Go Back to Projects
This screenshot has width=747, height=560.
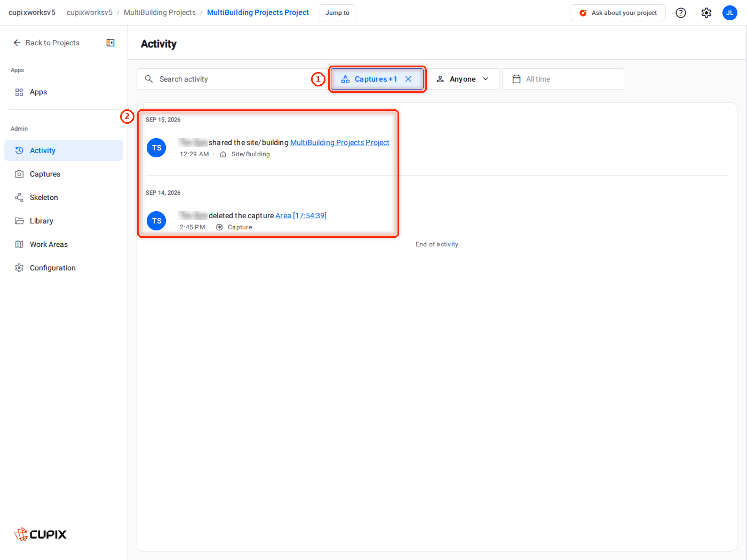46,43
